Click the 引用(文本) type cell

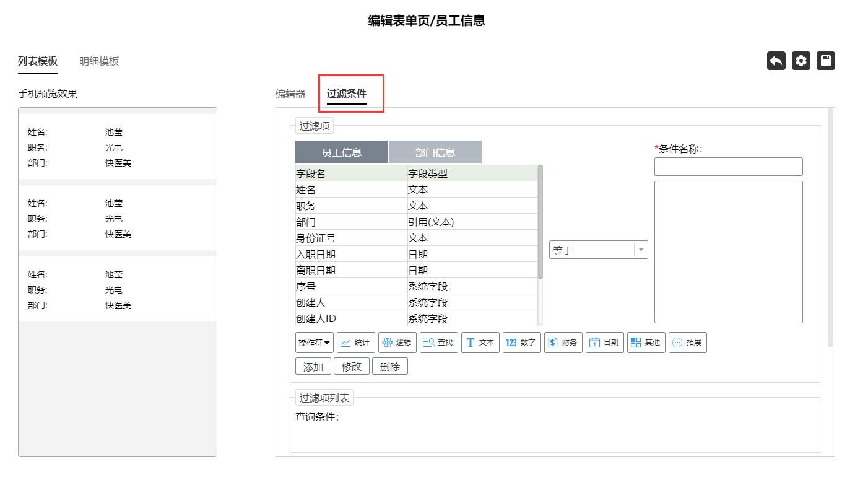coord(472,222)
